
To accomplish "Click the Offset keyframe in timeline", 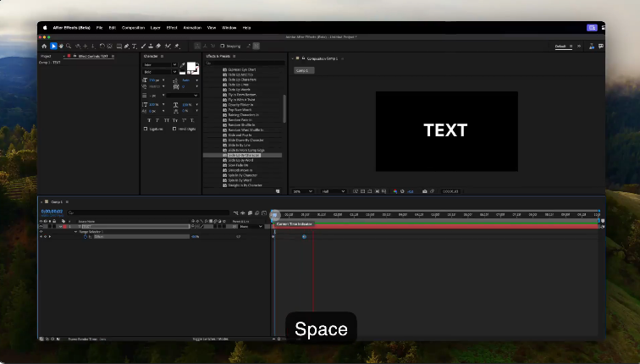I will point(304,237).
